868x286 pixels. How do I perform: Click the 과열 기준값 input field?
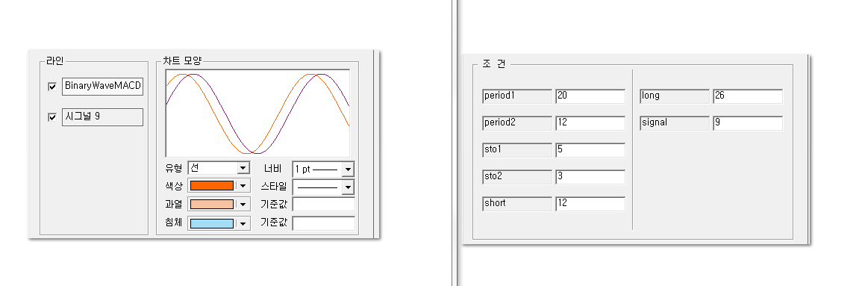pyautogui.click(x=323, y=205)
